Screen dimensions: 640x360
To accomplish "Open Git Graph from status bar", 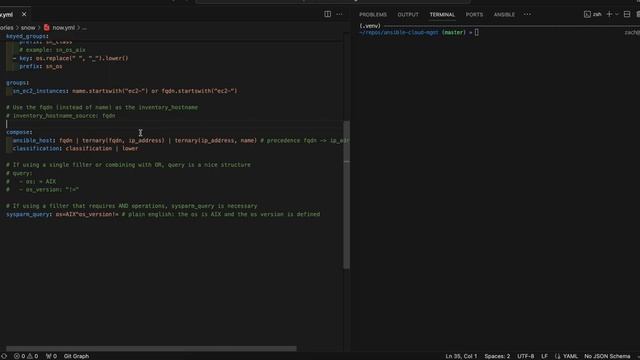I will (x=76, y=356).
